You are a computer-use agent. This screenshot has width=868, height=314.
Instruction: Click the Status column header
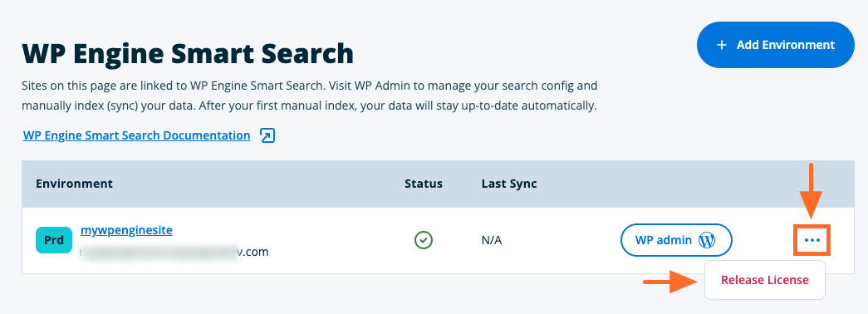(424, 184)
